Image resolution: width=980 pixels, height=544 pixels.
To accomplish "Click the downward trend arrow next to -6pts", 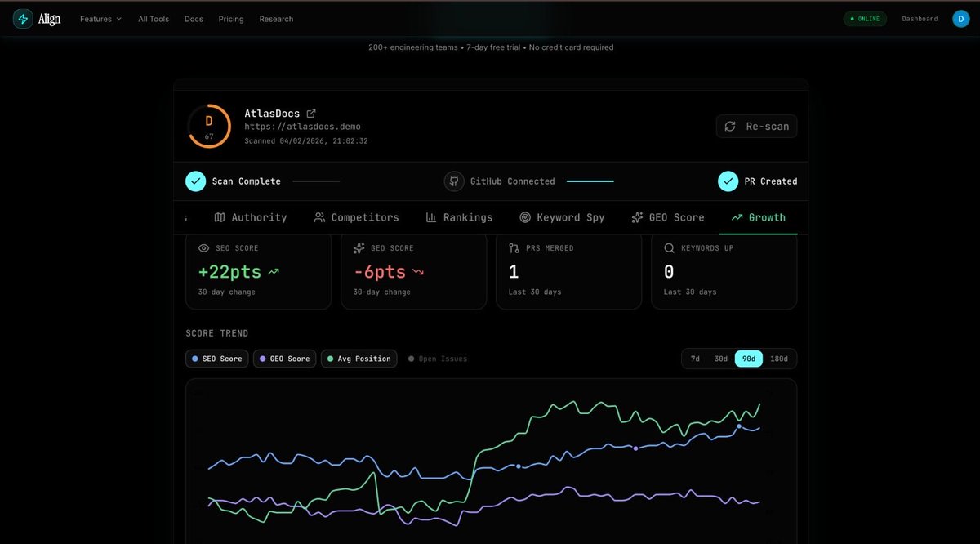I will (418, 272).
